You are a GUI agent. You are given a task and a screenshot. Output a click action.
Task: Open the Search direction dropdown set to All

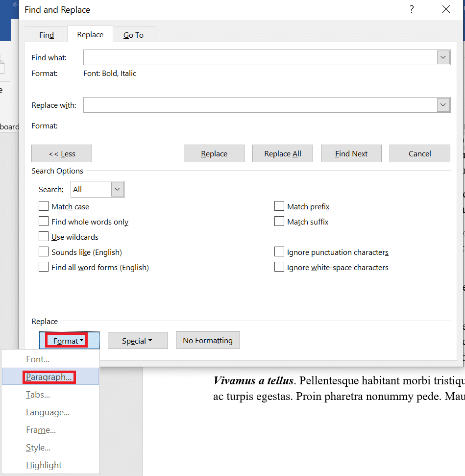(98, 189)
